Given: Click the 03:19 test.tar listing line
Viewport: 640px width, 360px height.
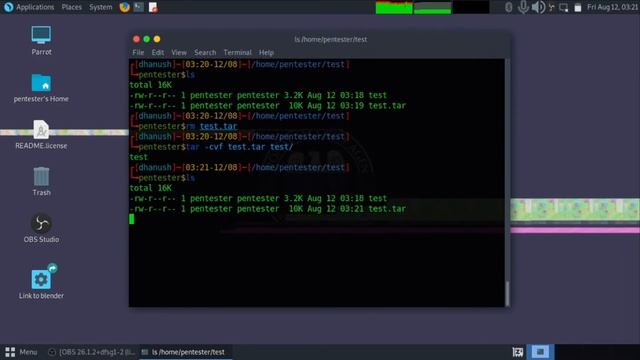Looking at the screenshot, I should click(268, 106).
